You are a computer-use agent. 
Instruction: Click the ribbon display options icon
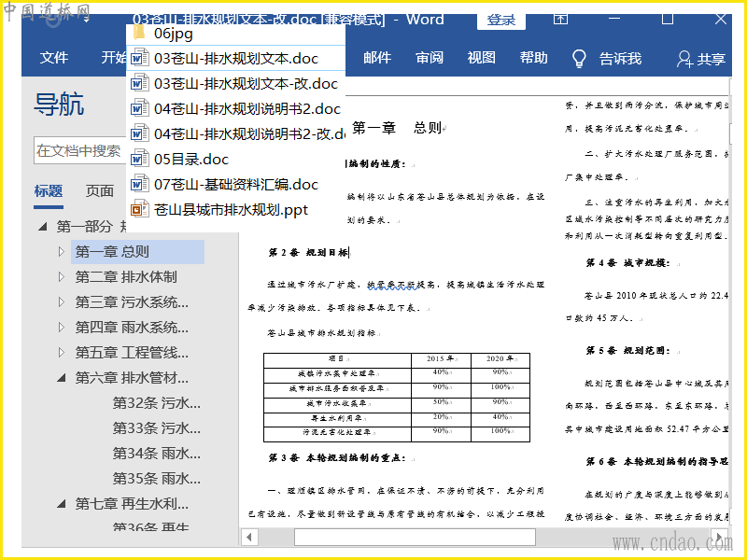click(561, 19)
